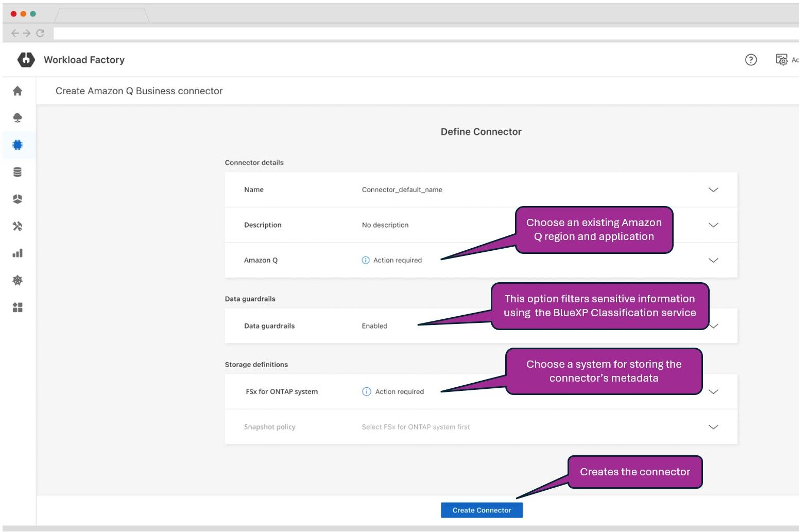
Task: Click the Workload Factory logo
Action: (26, 60)
